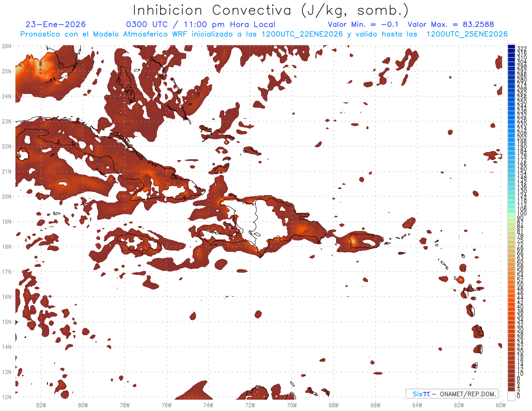Viewport: 532px width, 411px height.
Task: Click the "ONAMET/REP.DOM." credit label
Action: (468, 394)
